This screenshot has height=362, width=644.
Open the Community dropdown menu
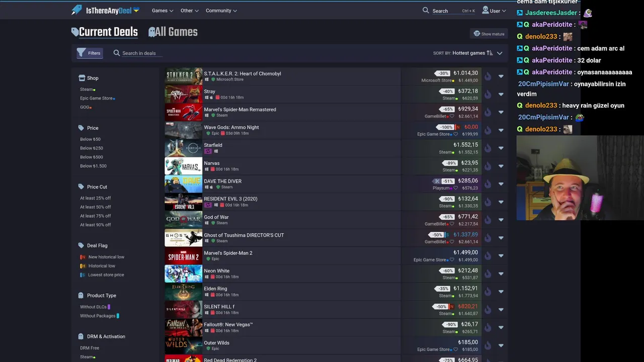[221, 11]
